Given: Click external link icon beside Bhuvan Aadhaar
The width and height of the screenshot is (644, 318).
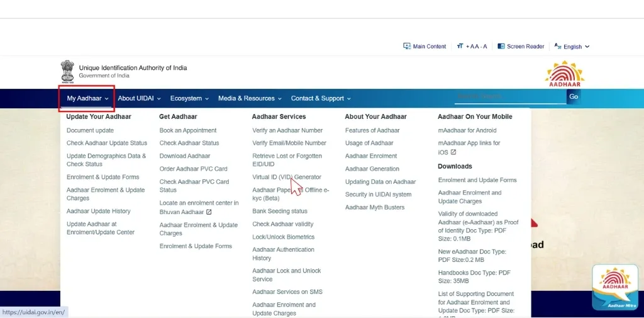Looking at the screenshot, I should [209, 212].
